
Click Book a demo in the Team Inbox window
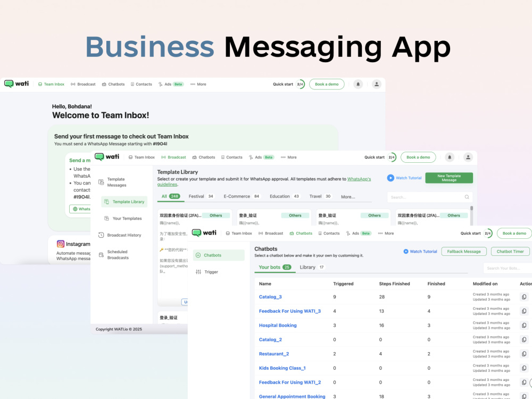click(x=327, y=84)
